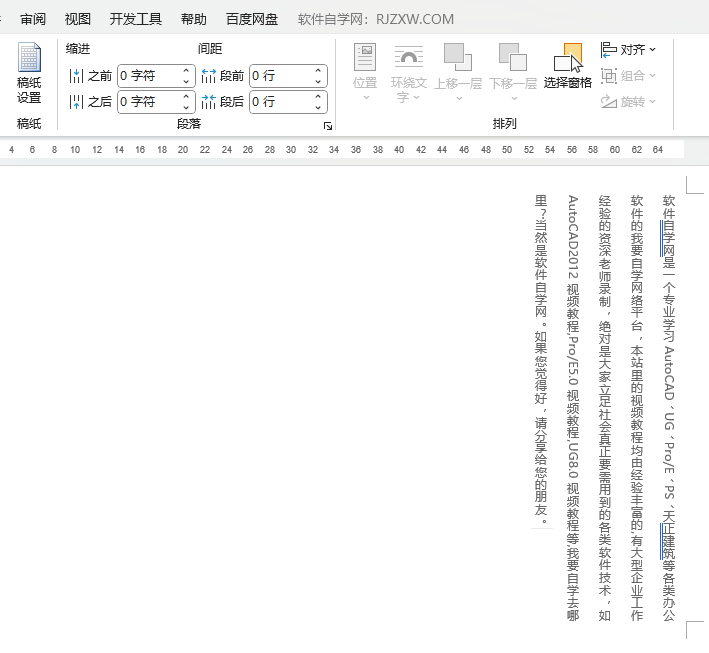709x653 pixels.
Task: Click the 段后 spacing after icon
Action: click(x=208, y=102)
